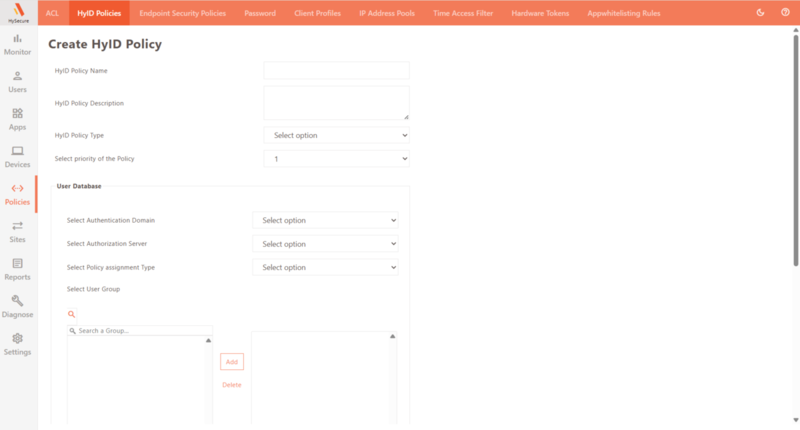This screenshot has height=430, width=800.
Task: Open the Devices section in sidebar
Action: click(x=17, y=157)
